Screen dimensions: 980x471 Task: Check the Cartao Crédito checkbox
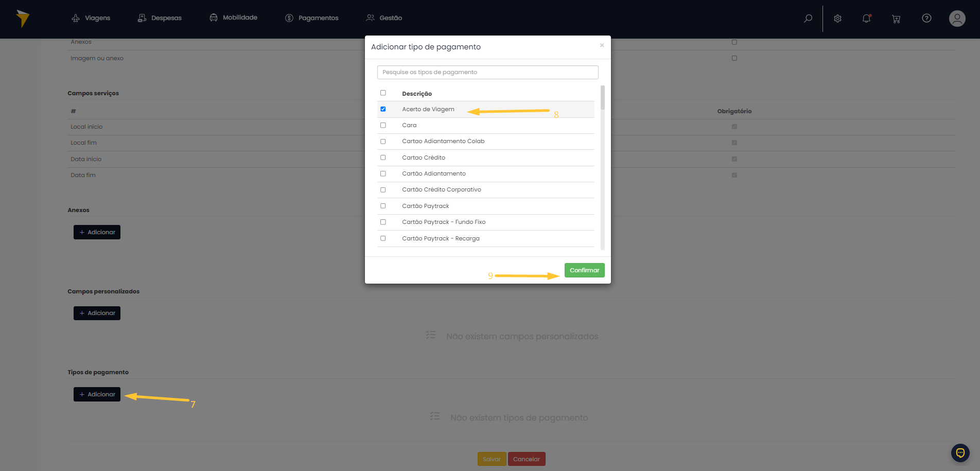click(383, 158)
